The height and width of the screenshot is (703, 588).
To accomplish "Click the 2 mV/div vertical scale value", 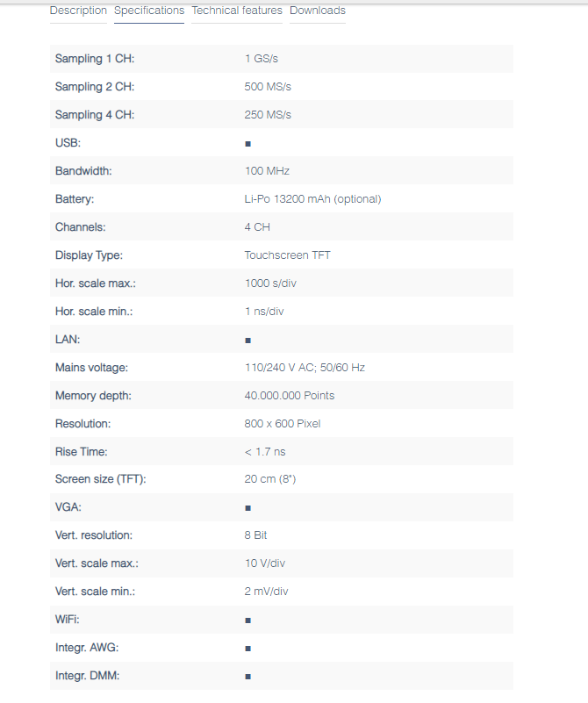I will coord(266,592).
